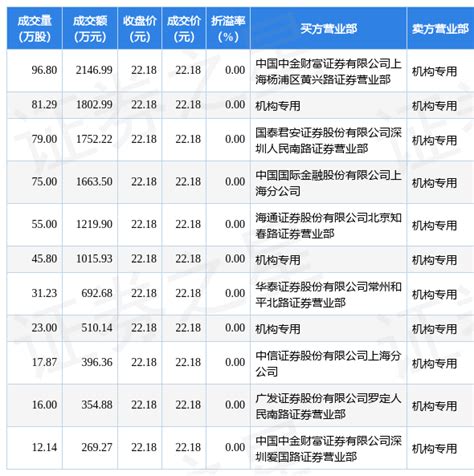Click the 成交价(元) column header
Viewport: 474px width, 476px height.
(x=184, y=28)
